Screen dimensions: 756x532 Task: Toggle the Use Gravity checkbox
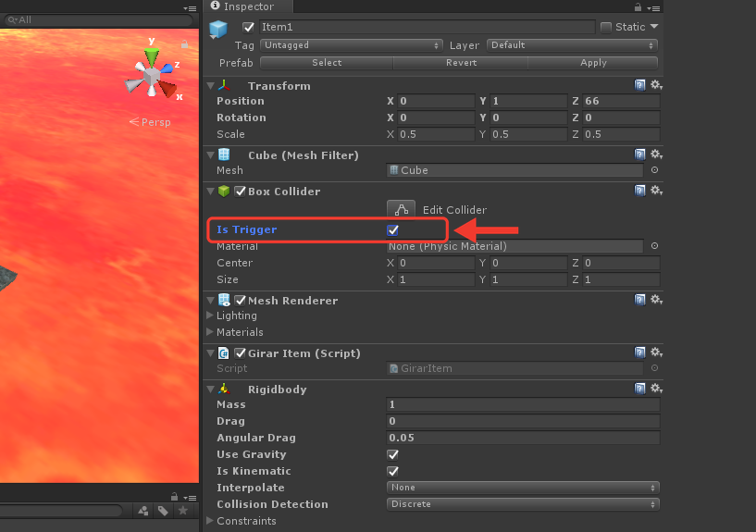tap(393, 455)
